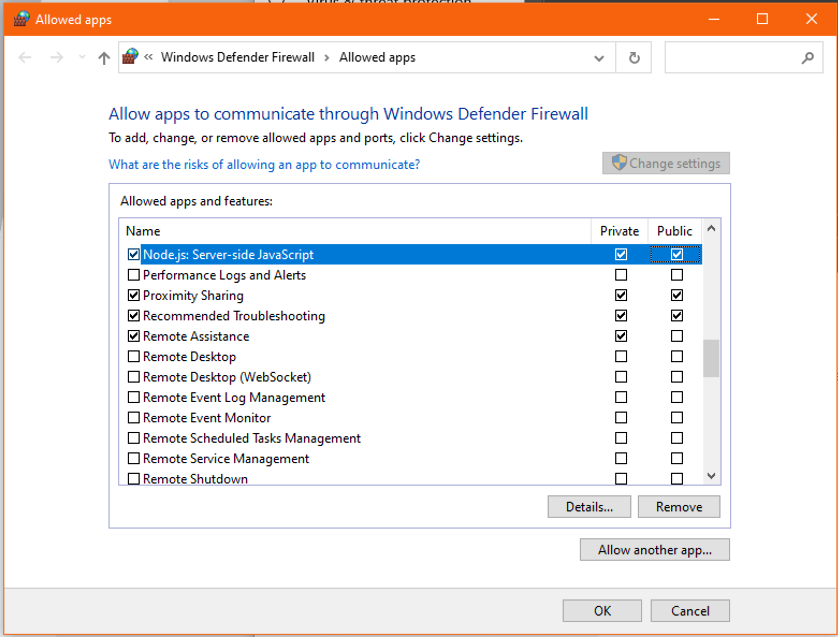This screenshot has height=637, width=838.
Task: Close the Allowed apps window
Action: point(811,19)
